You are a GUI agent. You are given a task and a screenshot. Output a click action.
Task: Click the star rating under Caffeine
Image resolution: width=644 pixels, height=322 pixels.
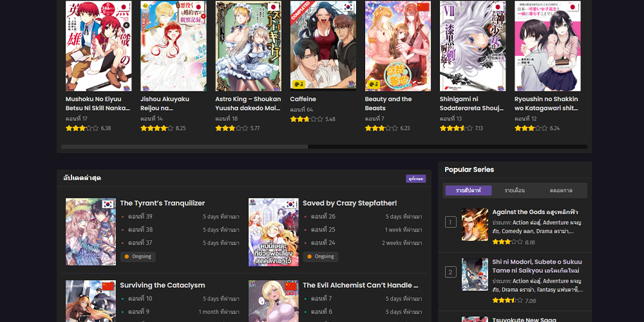(x=307, y=119)
